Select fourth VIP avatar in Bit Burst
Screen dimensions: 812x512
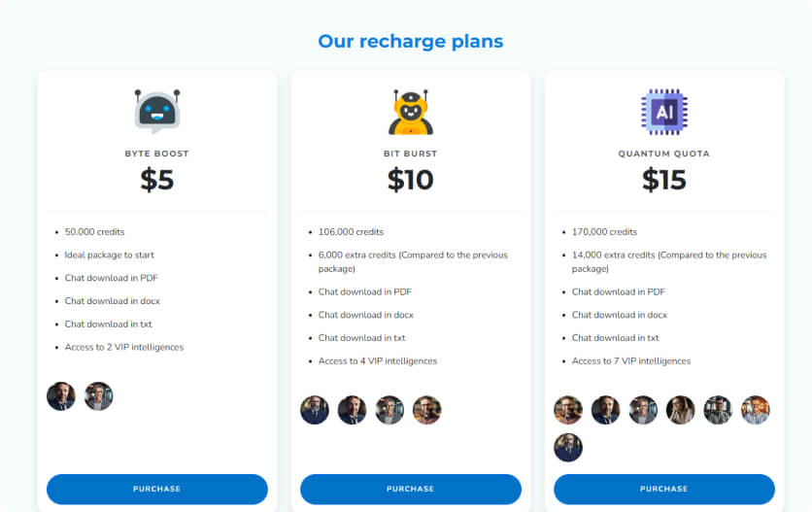[x=426, y=410]
